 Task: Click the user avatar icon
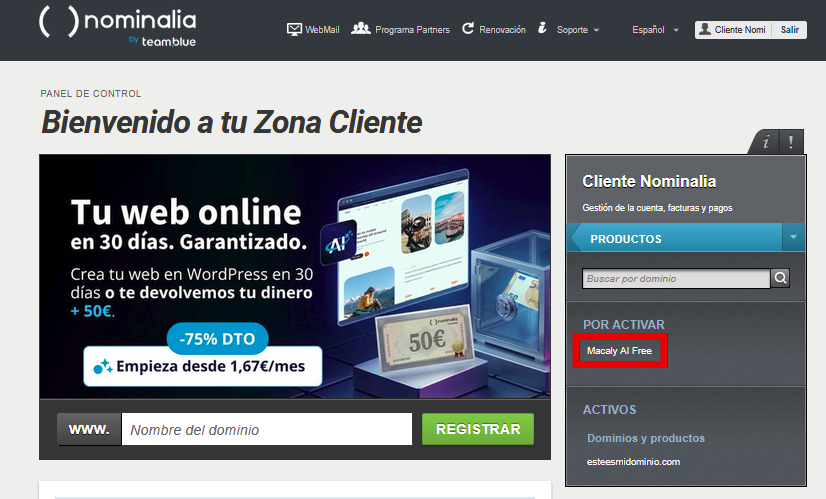tap(704, 30)
